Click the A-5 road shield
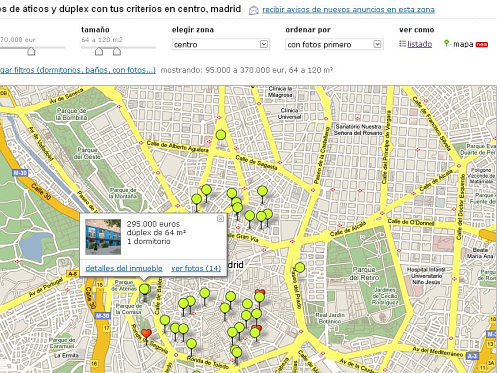This screenshot has width=500, height=373. click(x=72, y=274)
